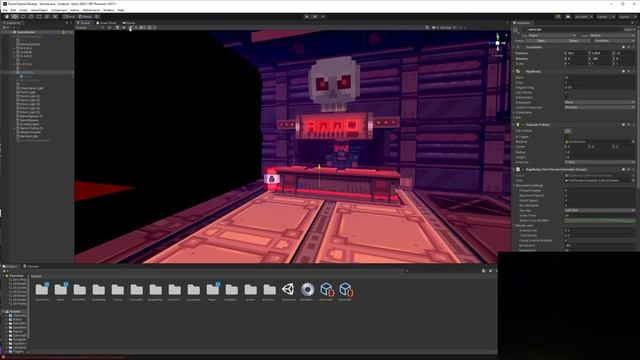Open the Account dropdown
This screenshot has height=360, width=640.
(583, 17)
